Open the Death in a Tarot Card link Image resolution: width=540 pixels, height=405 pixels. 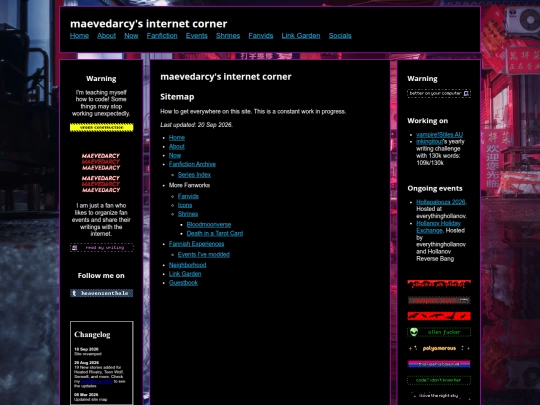point(215,233)
